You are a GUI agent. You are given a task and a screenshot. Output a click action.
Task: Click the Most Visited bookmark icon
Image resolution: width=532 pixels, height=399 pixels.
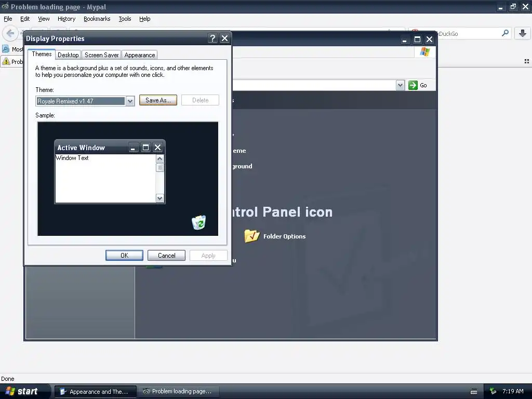coord(6,49)
